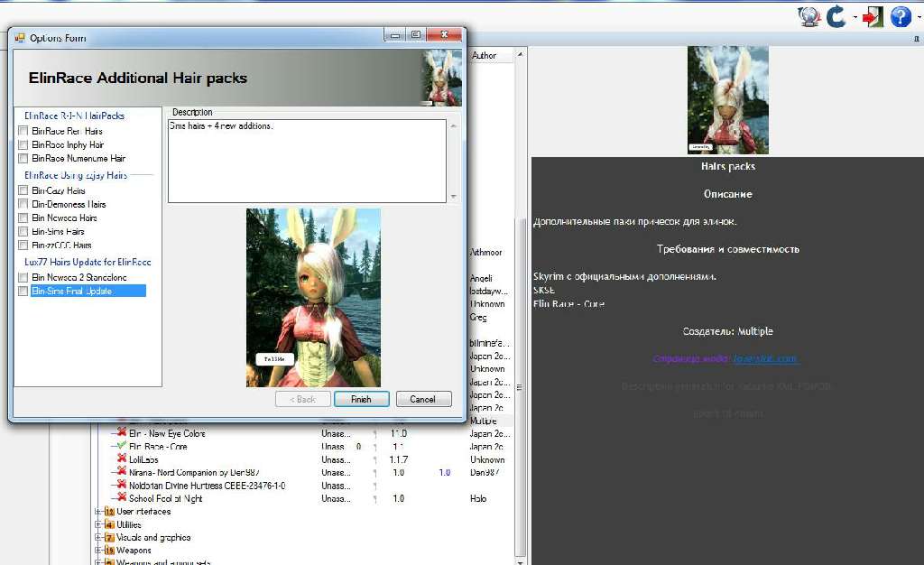
Task: Click the mod list scrollbar up arrow
Action: 520,54
